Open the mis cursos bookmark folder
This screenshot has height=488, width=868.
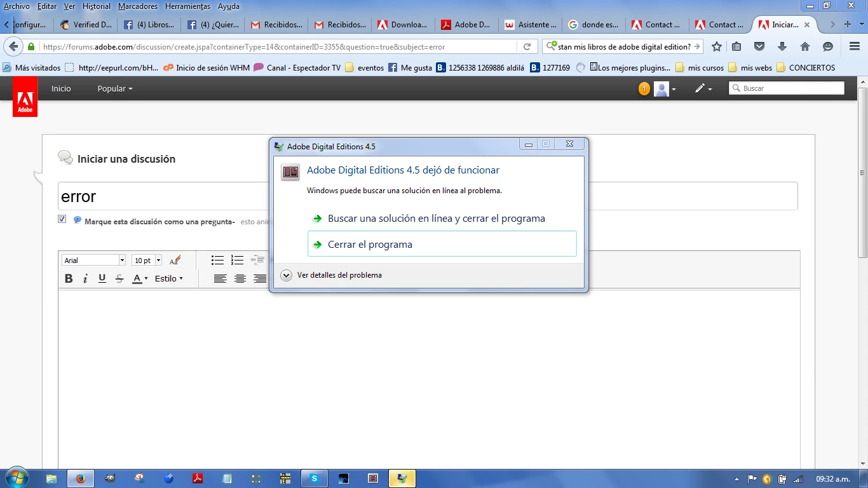(700, 67)
